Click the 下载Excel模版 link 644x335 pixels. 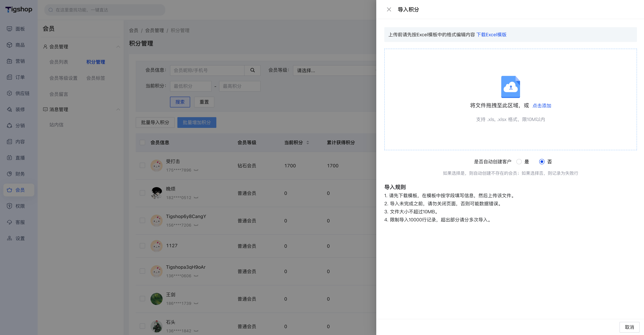click(x=491, y=35)
